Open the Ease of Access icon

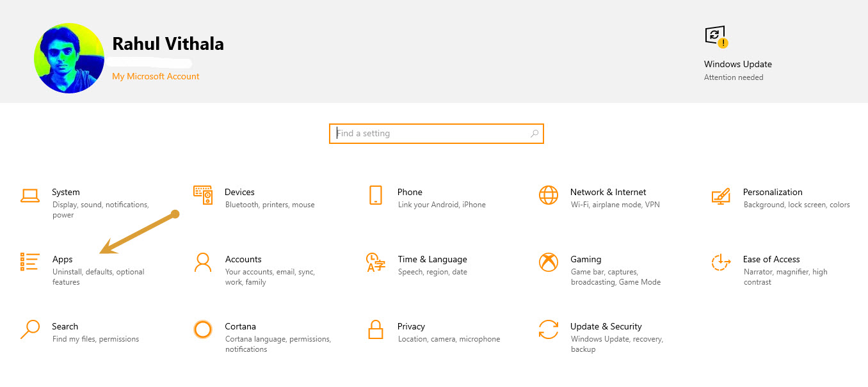point(721,262)
